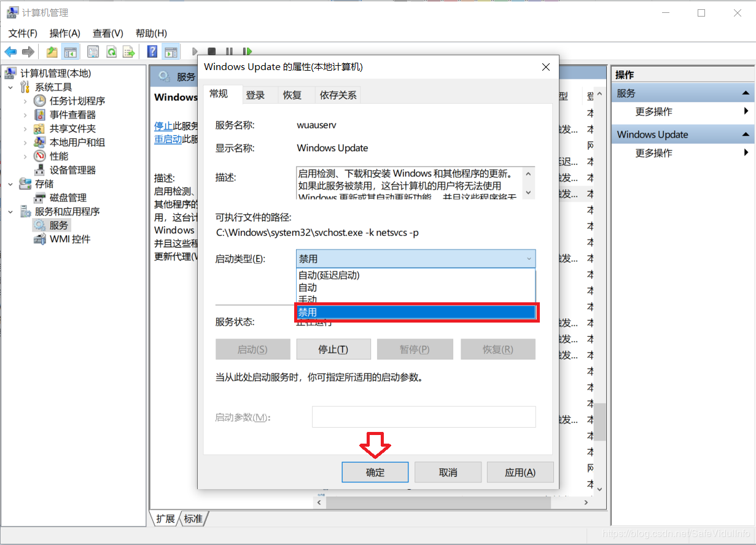The height and width of the screenshot is (545, 756).
Task: Choose 禁用 in the startup type list
Action: [x=416, y=312]
